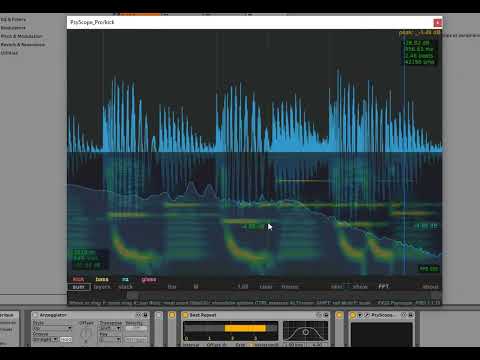This screenshot has width=480, height=360.
Task: Open the Arpeggiator Groove dropdown
Action: (x=45, y=339)
